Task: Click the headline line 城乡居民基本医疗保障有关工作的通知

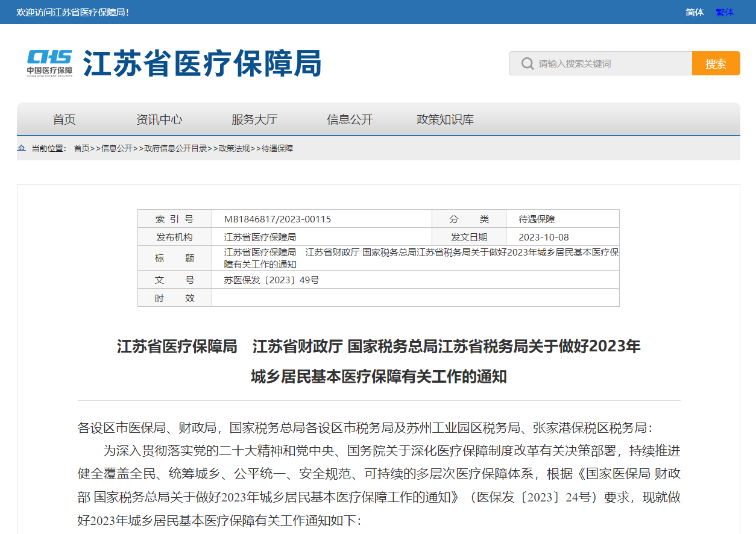Action: coord(379,377)
